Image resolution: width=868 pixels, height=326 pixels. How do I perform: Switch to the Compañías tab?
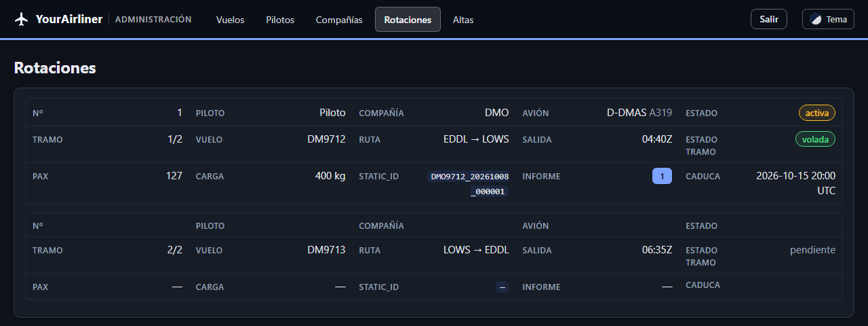(339, 20)
